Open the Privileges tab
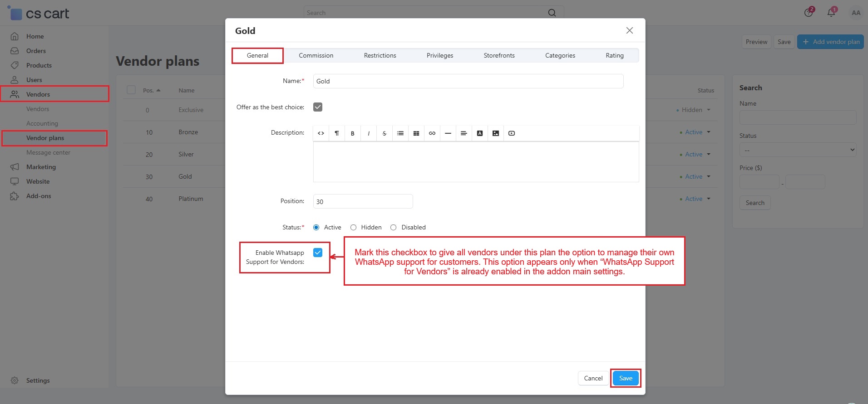This screenshot has height=404, width=868. pos(439,55)
